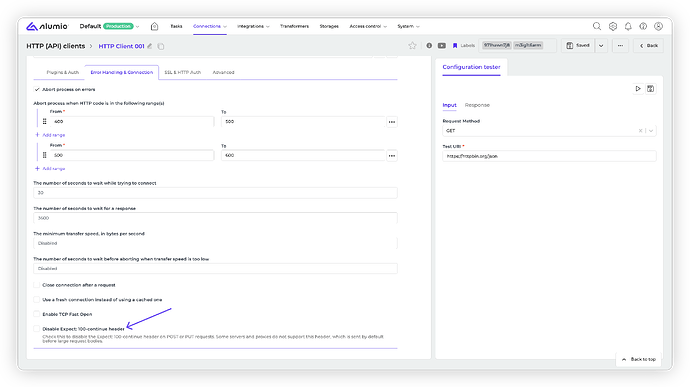
Task: Open the Transformers menu item
Action: (294, 26)
